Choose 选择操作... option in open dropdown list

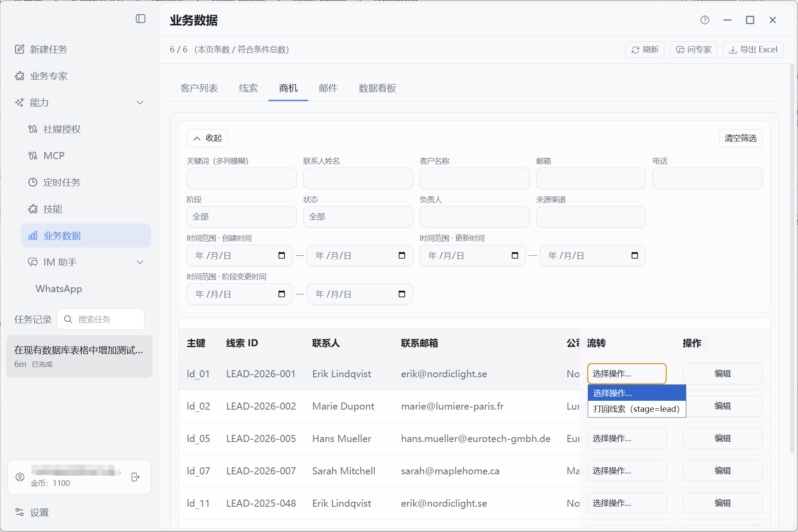[x=637, y=393]
